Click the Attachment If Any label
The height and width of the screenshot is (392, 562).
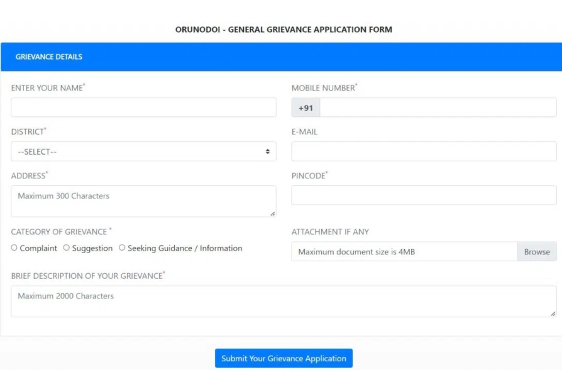[x=330, y=232]
